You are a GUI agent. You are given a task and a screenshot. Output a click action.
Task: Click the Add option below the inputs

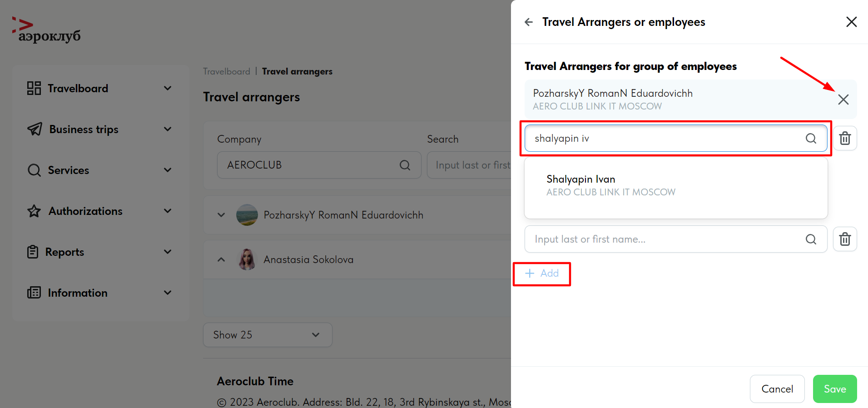541,274
